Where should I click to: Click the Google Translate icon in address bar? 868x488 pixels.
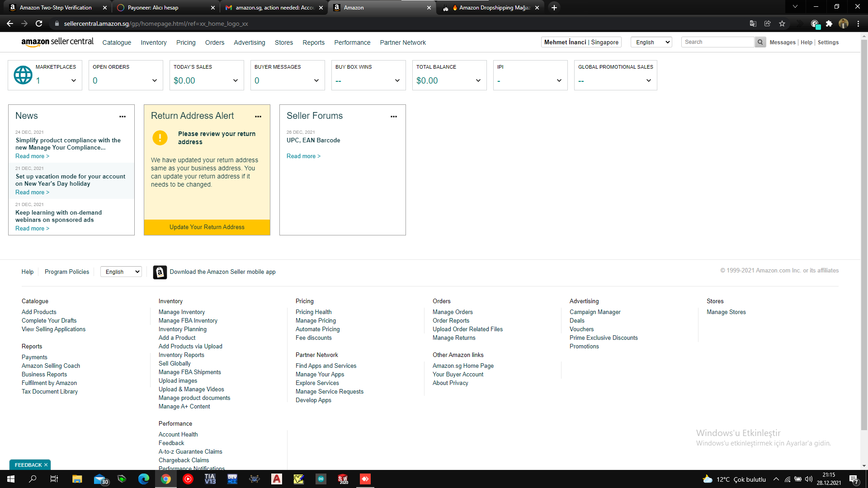[753, 23]
